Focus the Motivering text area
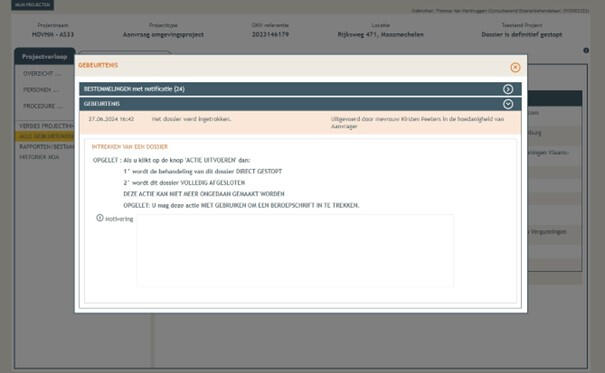 [295, 251]
